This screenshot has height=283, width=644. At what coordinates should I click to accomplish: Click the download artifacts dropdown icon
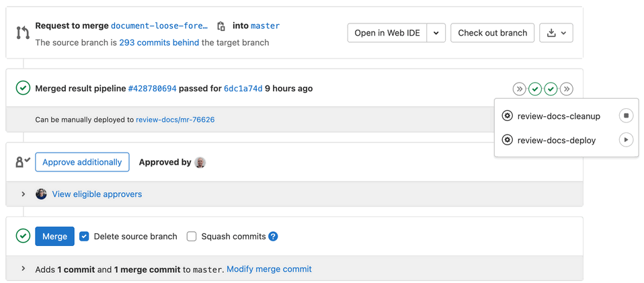(x=556, y=33)
